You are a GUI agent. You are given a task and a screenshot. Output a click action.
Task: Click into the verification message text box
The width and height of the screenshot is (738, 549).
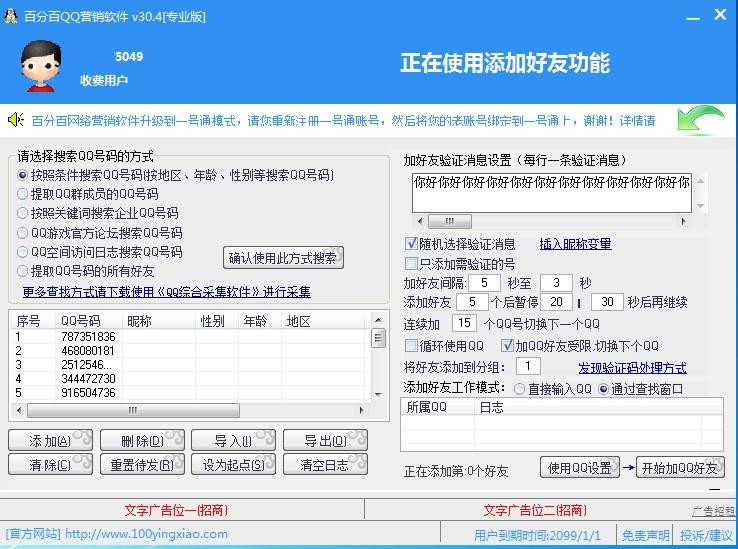point(552,193)
